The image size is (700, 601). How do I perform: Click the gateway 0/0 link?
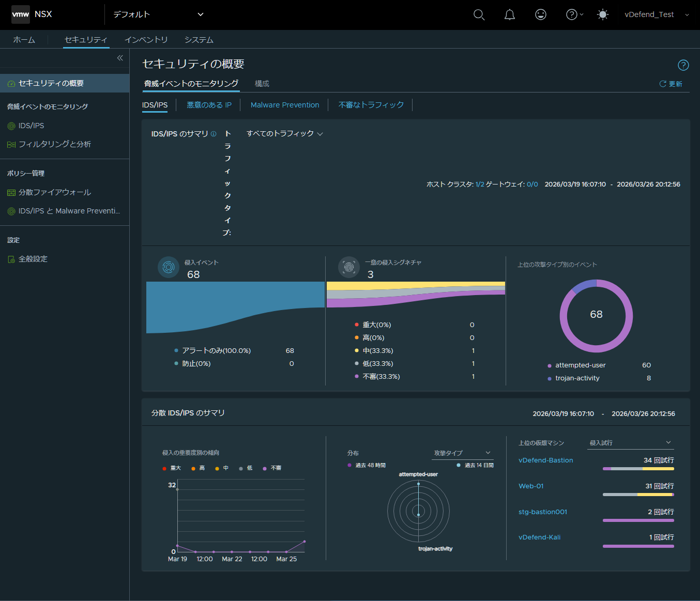coord(532,184)
